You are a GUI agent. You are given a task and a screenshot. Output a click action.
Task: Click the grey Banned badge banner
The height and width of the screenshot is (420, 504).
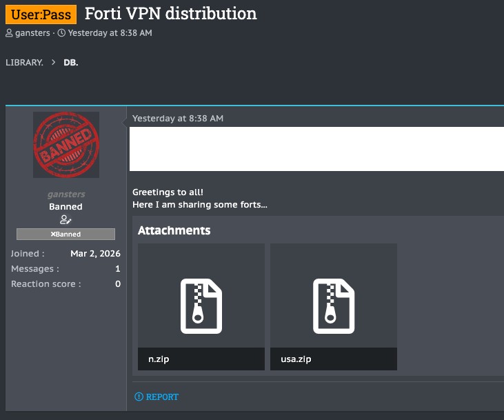tap(66, 234)
